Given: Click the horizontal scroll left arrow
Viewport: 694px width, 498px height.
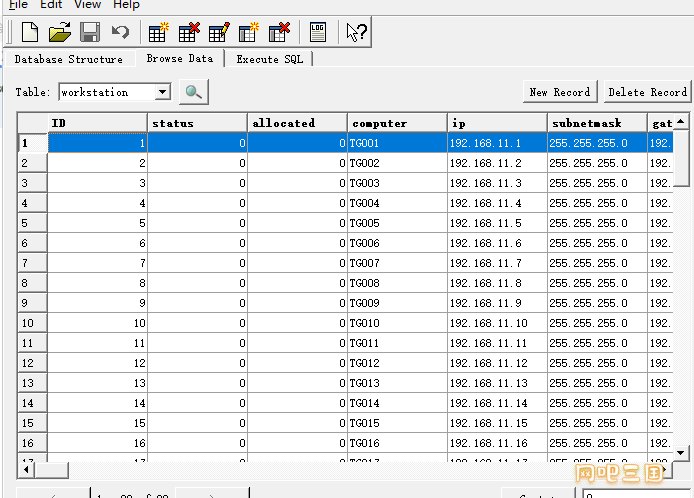Looking at the screenshot, I should pyautogui.click(x=26, y=470).
